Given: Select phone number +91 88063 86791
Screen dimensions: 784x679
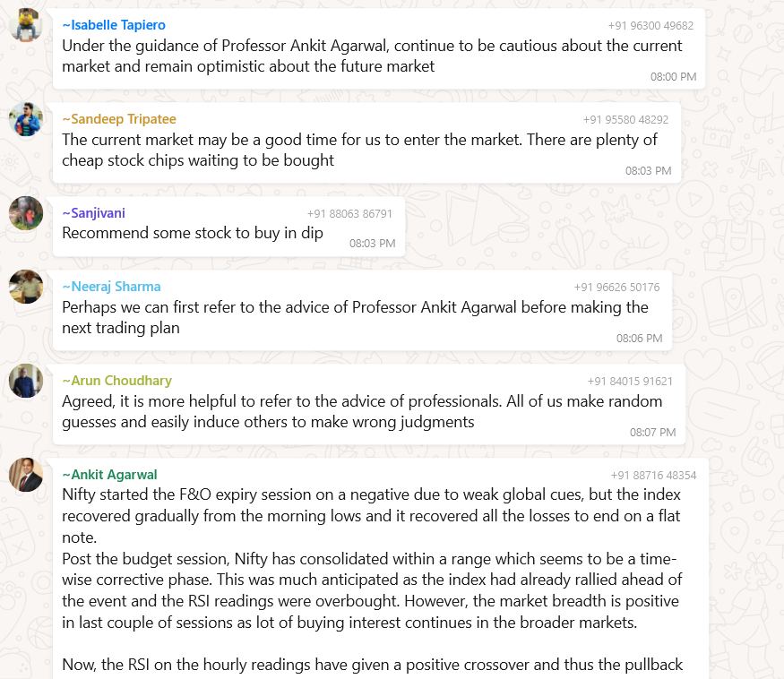Looking at the screenshot, I should tap(349, 213).
